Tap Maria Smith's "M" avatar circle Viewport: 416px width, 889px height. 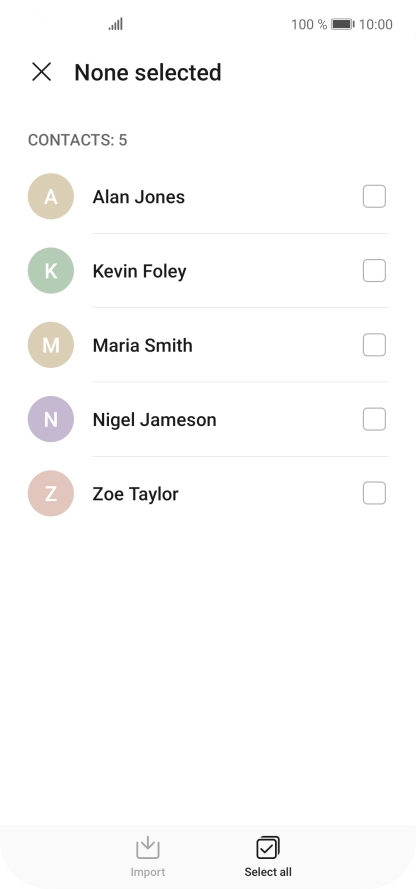coord(51,345)
